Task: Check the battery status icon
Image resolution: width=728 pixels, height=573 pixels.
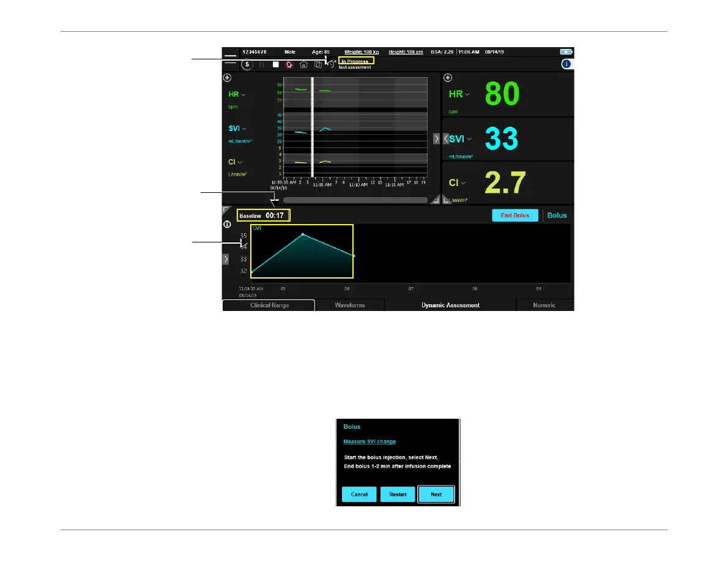Action: click(566, 52)
